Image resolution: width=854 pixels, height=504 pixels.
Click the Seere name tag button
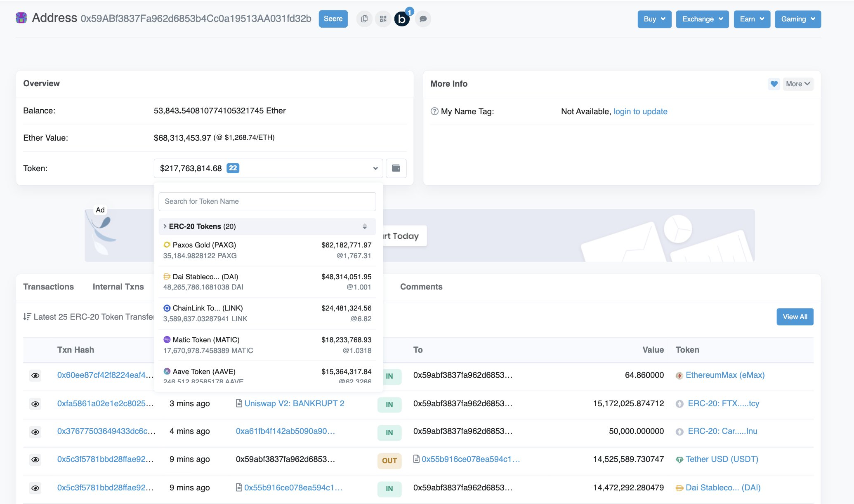point(333,19)
